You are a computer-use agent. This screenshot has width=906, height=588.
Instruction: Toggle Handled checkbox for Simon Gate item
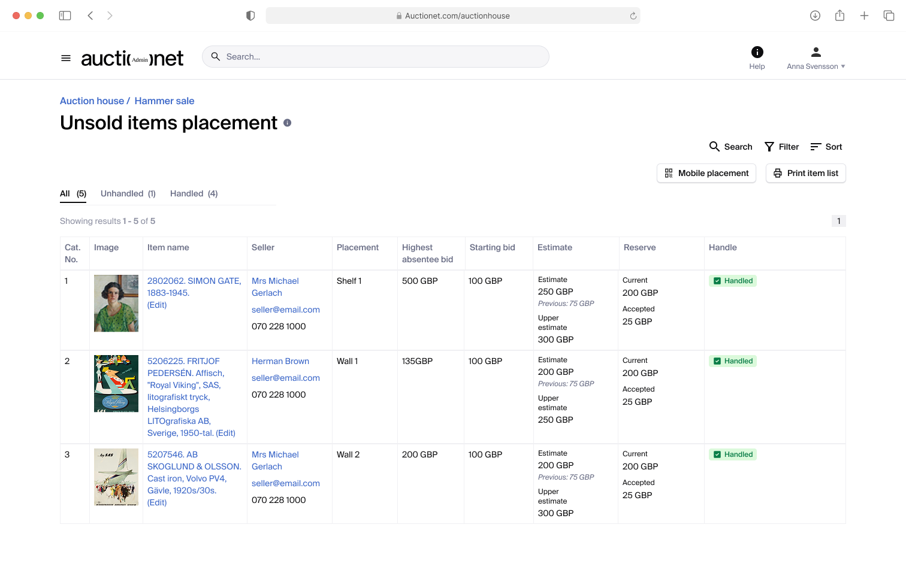(x=717, y=281)
